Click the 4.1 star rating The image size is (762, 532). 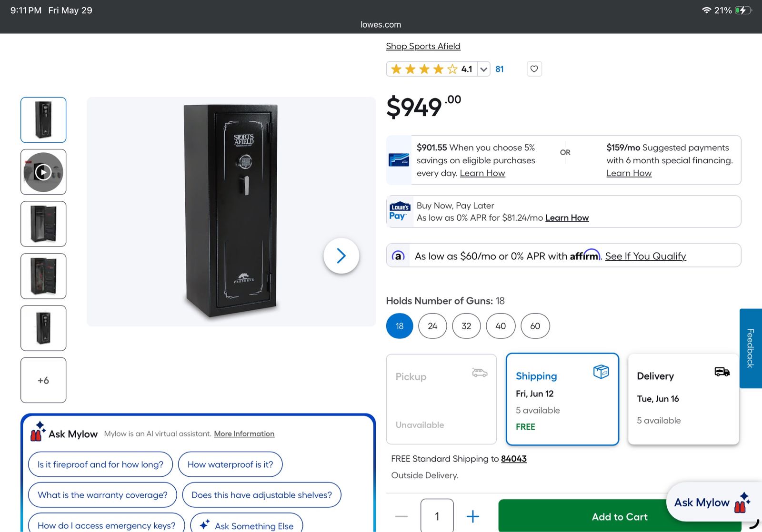tap(431, 69)
